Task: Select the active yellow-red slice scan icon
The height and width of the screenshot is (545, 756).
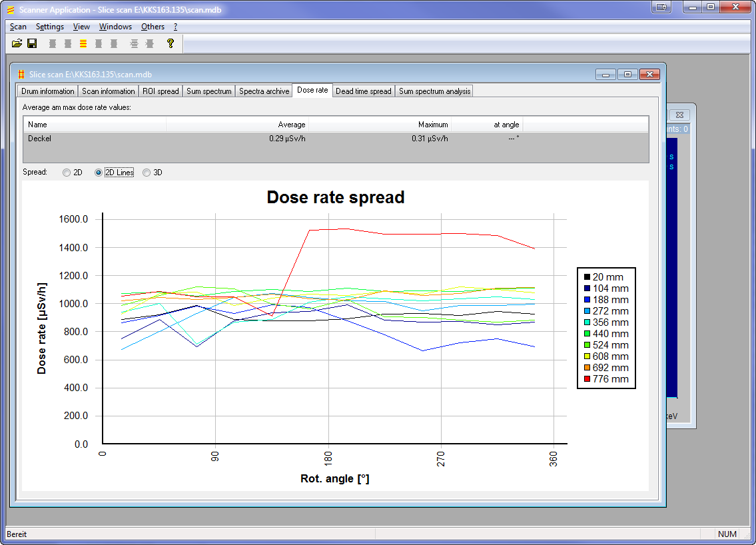Action: (83, 44)
